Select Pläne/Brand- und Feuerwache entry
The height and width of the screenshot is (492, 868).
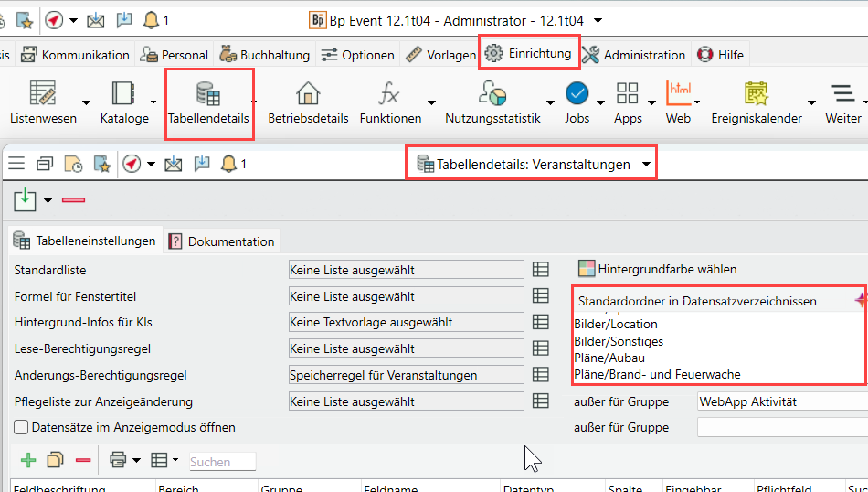656,374
